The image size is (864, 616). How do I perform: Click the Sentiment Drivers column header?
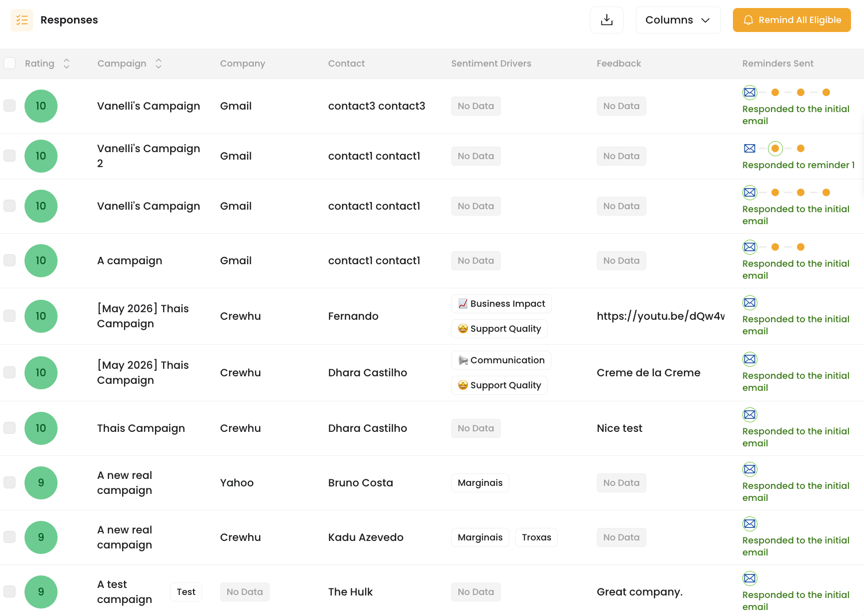click(x=491, y=64)
